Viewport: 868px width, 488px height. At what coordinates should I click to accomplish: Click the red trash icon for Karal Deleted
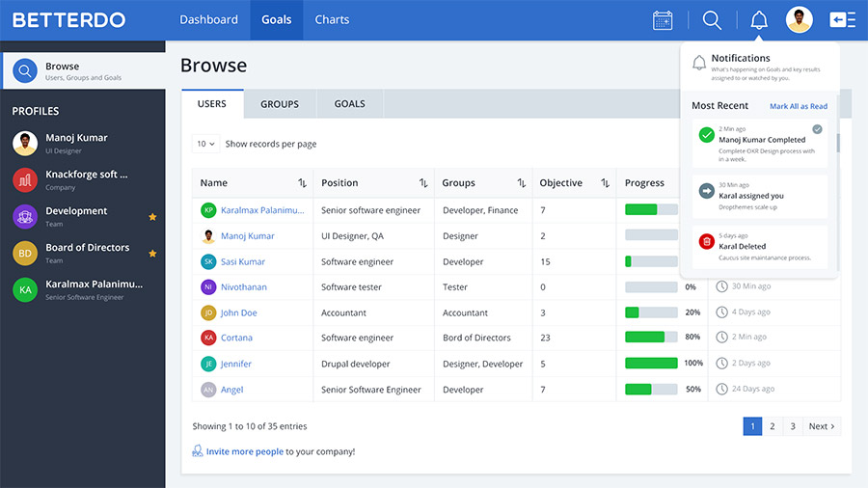point(707,241)
